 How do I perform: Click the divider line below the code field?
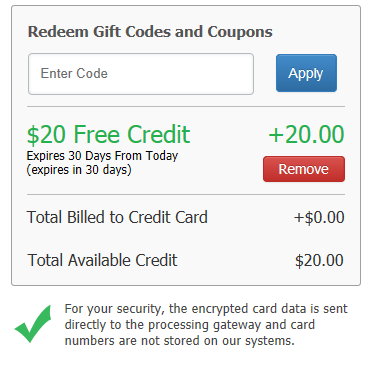(x=186, y=107)
